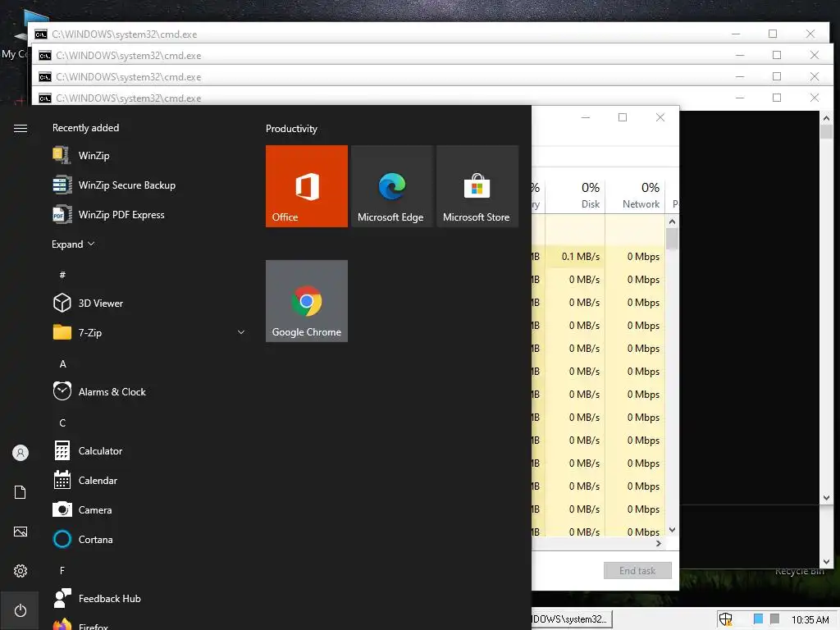Click topmost cmd.exe title bar icon
Image resolution: width=840 pixels, height=630 pixels.
(x=41, y=34)
